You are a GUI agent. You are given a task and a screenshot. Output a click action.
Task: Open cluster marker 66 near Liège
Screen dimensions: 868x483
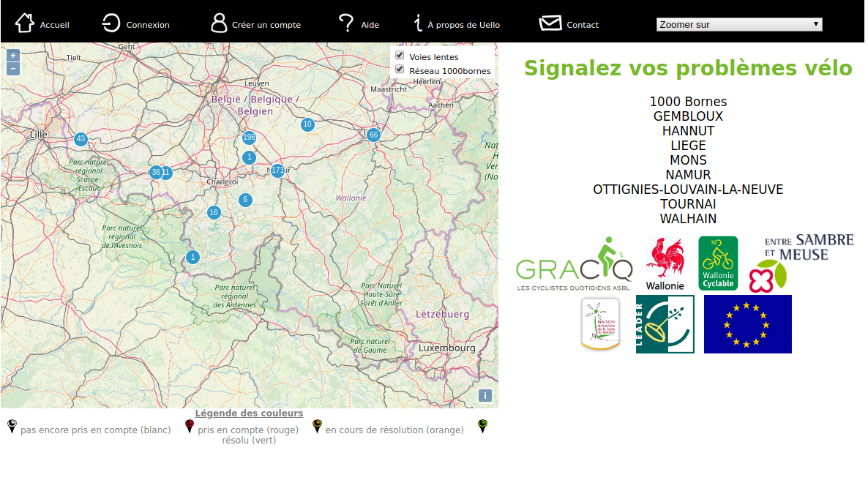pyautogui.click(x=374, y=135)
